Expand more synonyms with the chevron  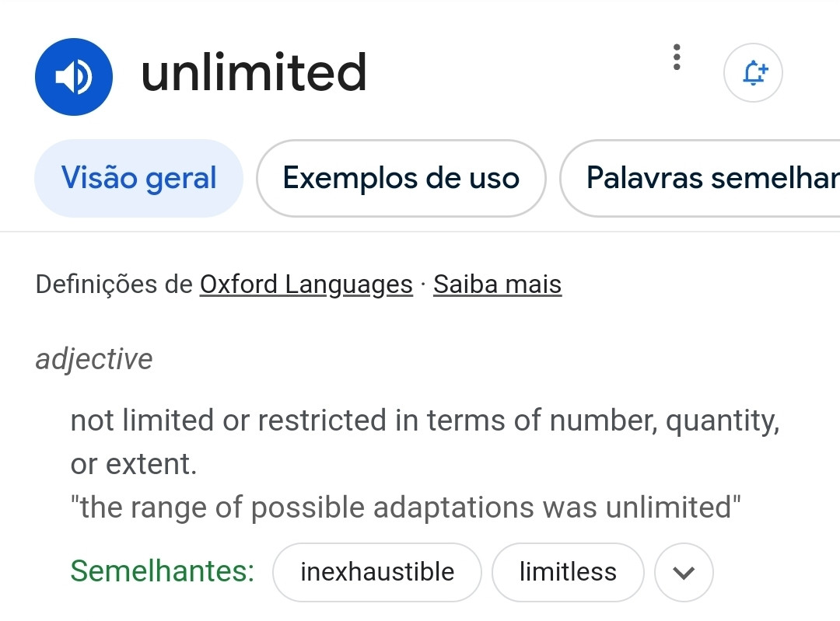click(684, 572)
